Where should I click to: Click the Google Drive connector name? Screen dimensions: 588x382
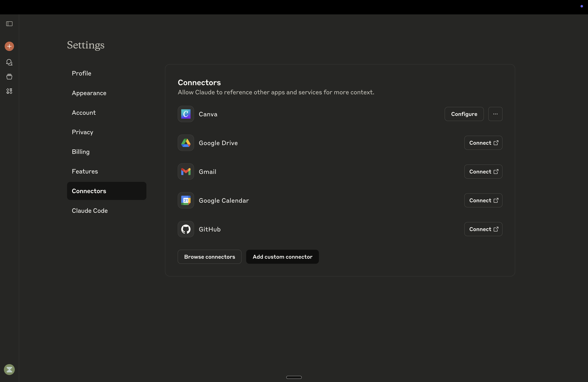coord(218,143)
